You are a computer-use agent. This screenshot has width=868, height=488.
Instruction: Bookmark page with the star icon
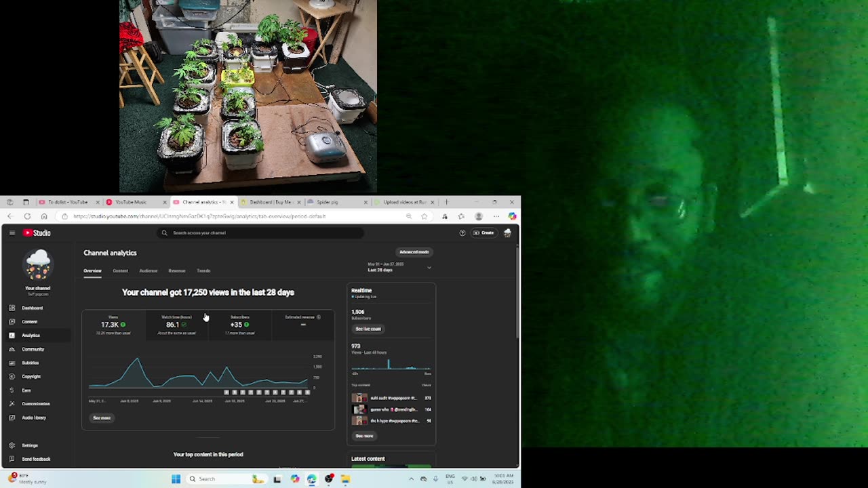(x=425, y=216)
